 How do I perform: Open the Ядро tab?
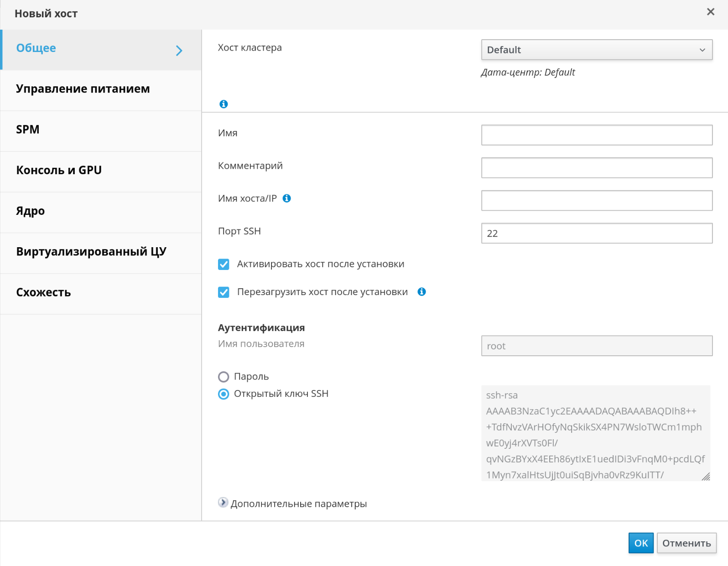(31, 211)
